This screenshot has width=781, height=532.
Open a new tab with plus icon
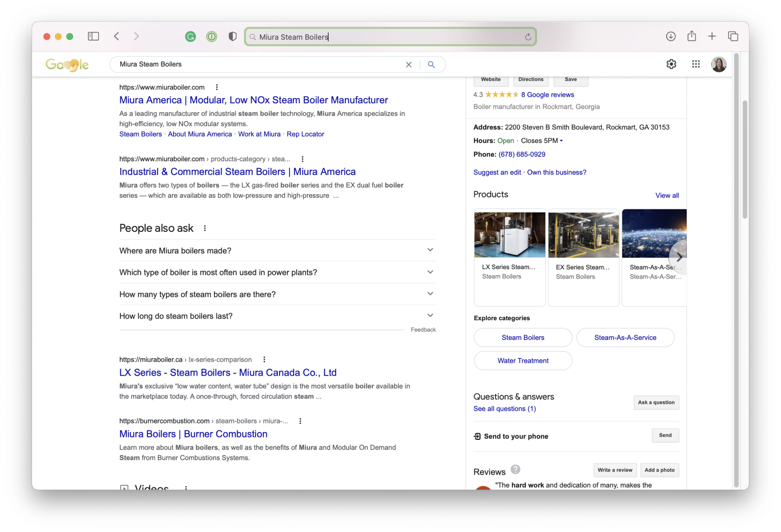pos(712,37)
